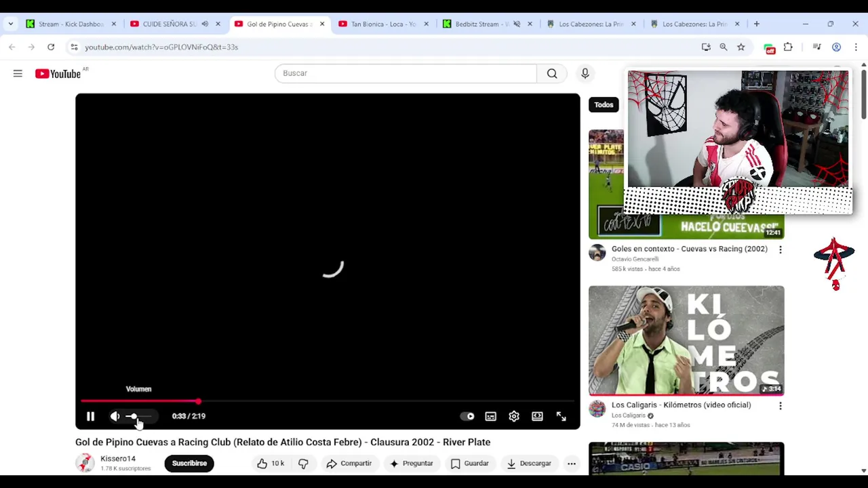Switch to the Stream - Kick Dashboard tab
868x488 pixels.
(x=71, y=24)
